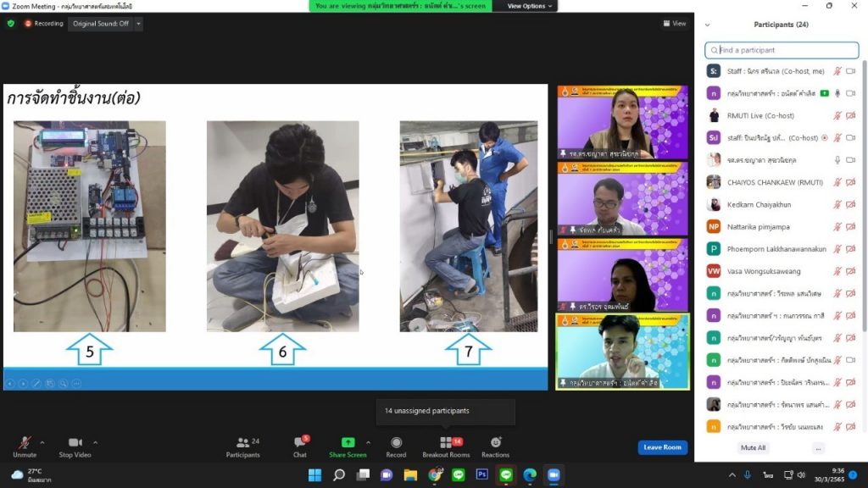Image resolution: width=868 pixels, height=488 pixels.
Task: Click the participants list scrollbar
Action: pyautogui.click(x=864, y=195)
